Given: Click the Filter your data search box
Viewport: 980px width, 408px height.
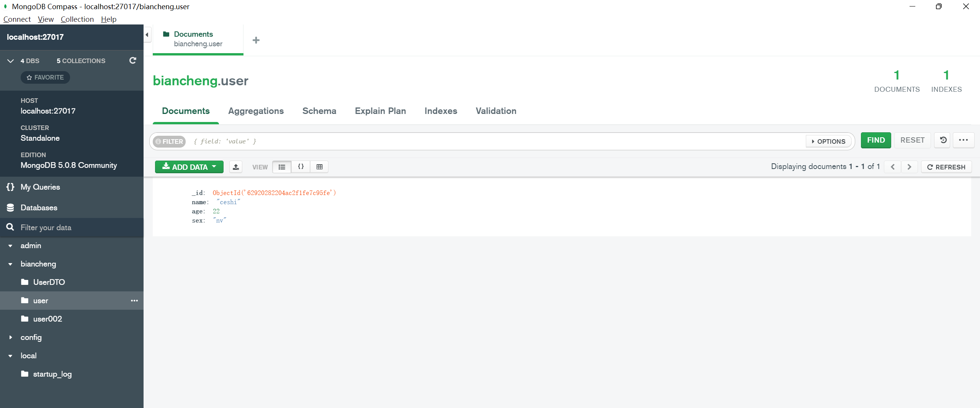Looking at the screenshot, I should [72, 228].
